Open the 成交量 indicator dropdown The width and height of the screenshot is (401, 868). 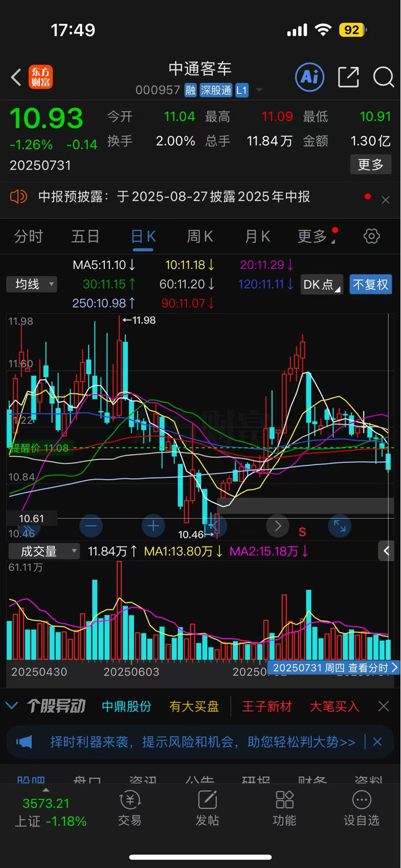44,551
